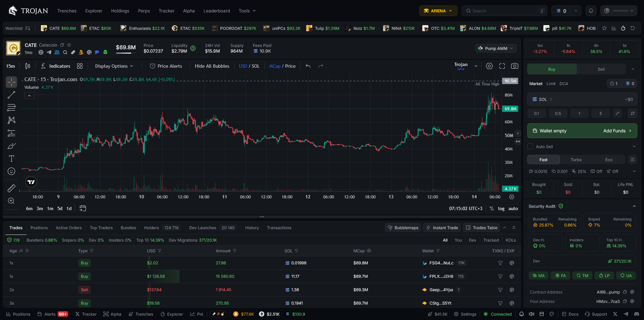Add CATE to favorites with star icon
This screenshot has width=644, height=320.
(x=69, y=45)
